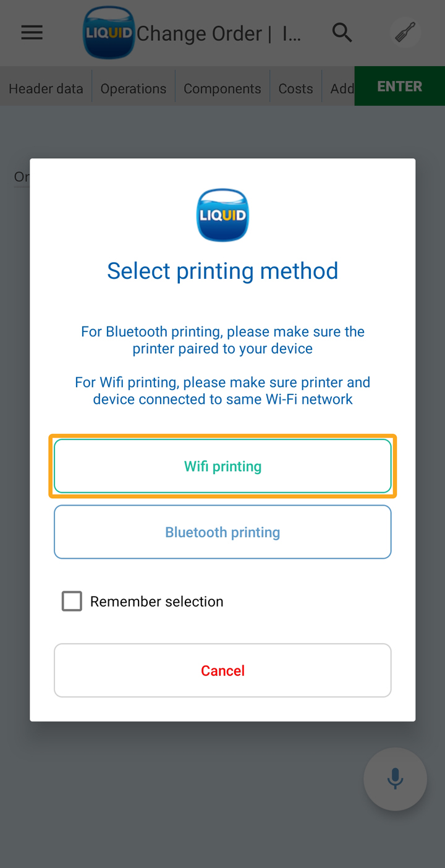
Task: Select the Costs tab
Action: 295,88
